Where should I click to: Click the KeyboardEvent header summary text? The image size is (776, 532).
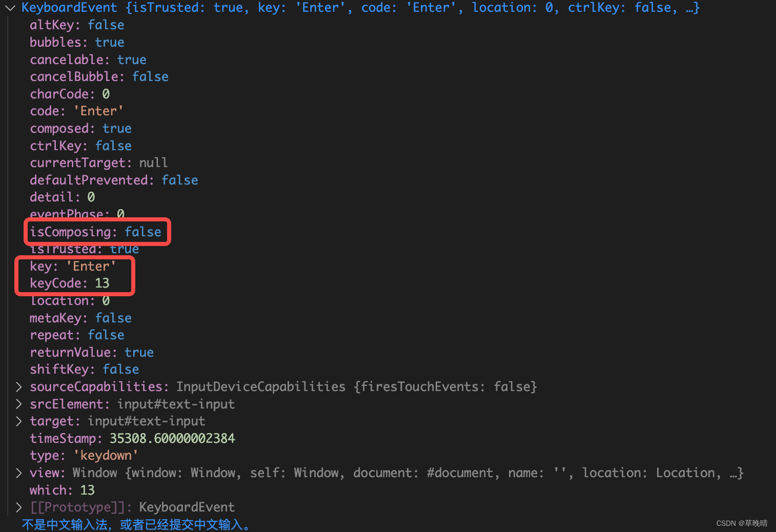click(x=360, y=8)
